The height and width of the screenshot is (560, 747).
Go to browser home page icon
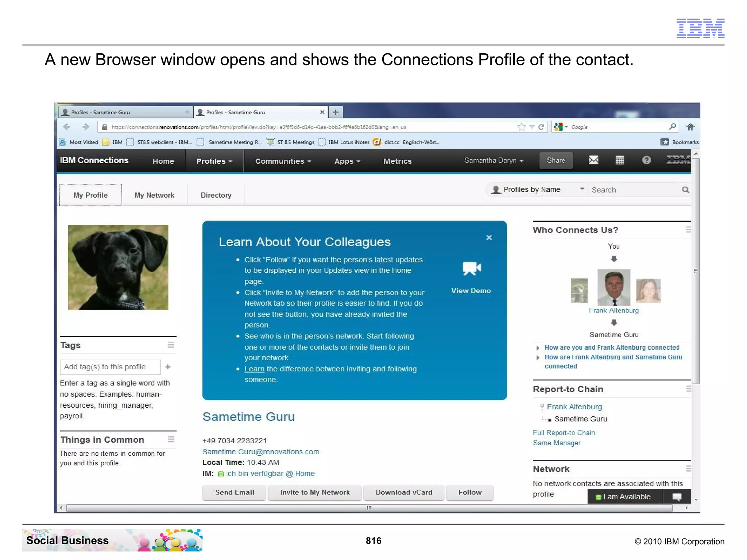pos(690,127)
